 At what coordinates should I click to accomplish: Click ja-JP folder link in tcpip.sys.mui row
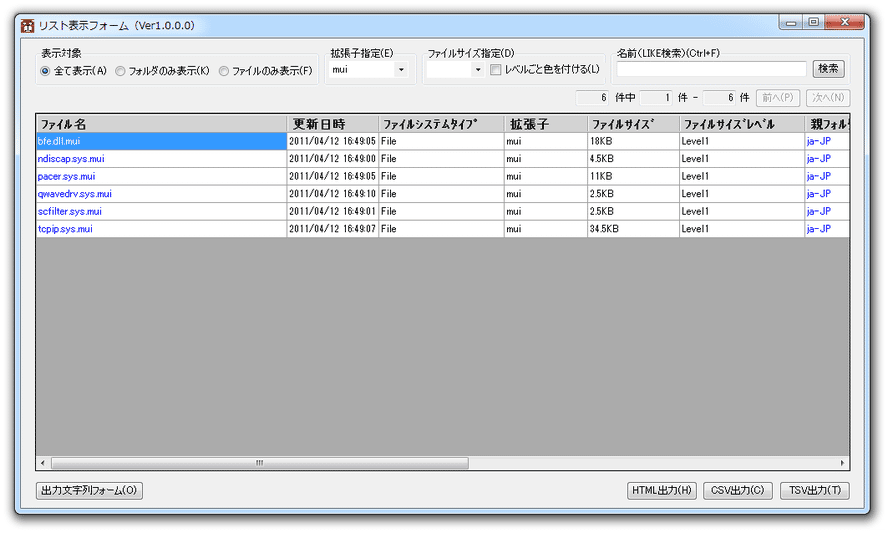(819, 229)
